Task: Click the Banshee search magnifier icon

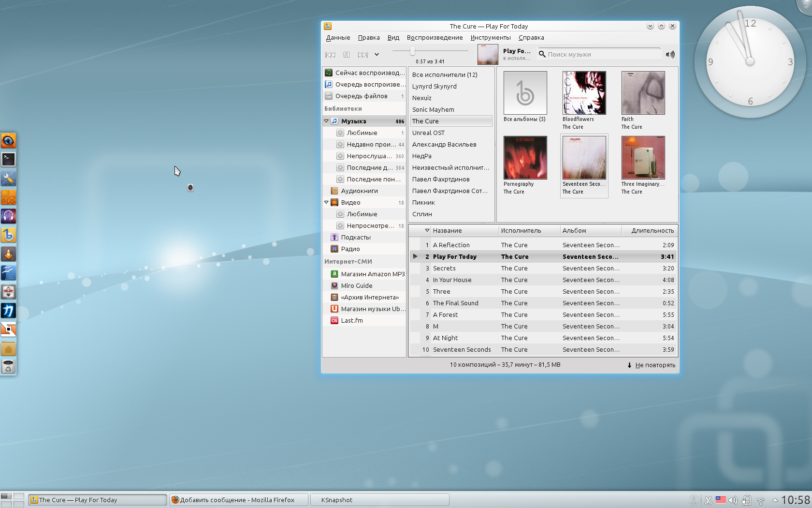Action: (x=542, y=54)
